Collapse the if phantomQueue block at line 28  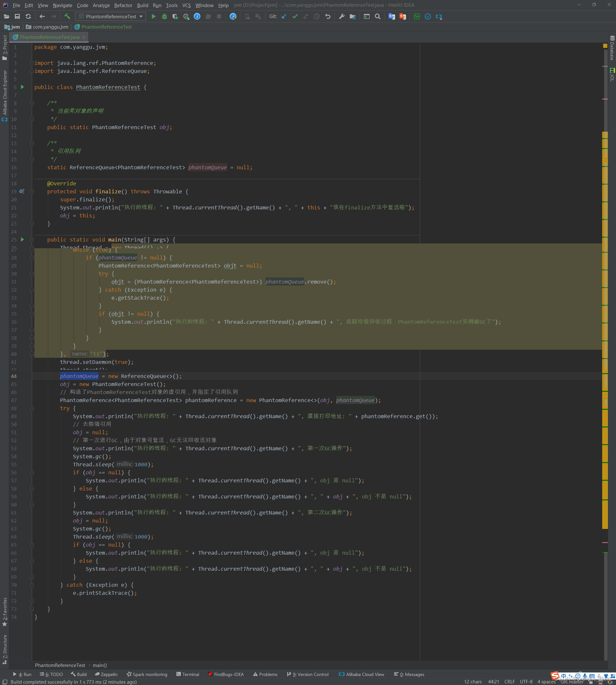coord(32,258)
